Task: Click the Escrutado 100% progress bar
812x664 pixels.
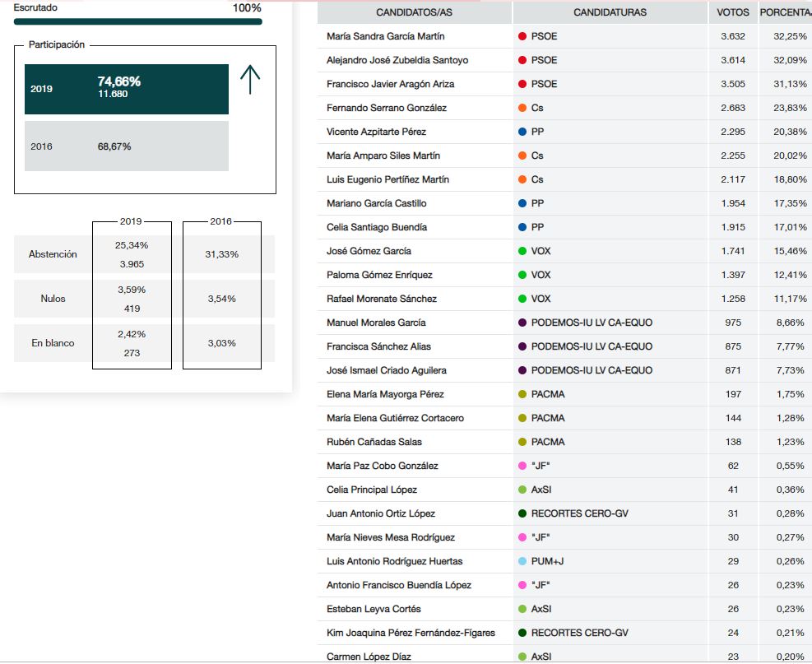Action: pyautogui.click(x=137, y=21)
